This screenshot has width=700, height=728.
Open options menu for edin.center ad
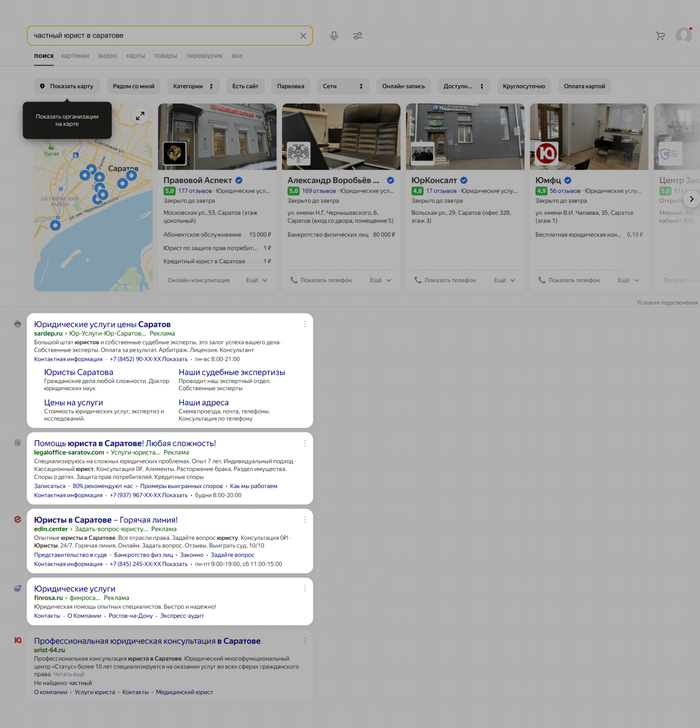(x=305, y=519)
